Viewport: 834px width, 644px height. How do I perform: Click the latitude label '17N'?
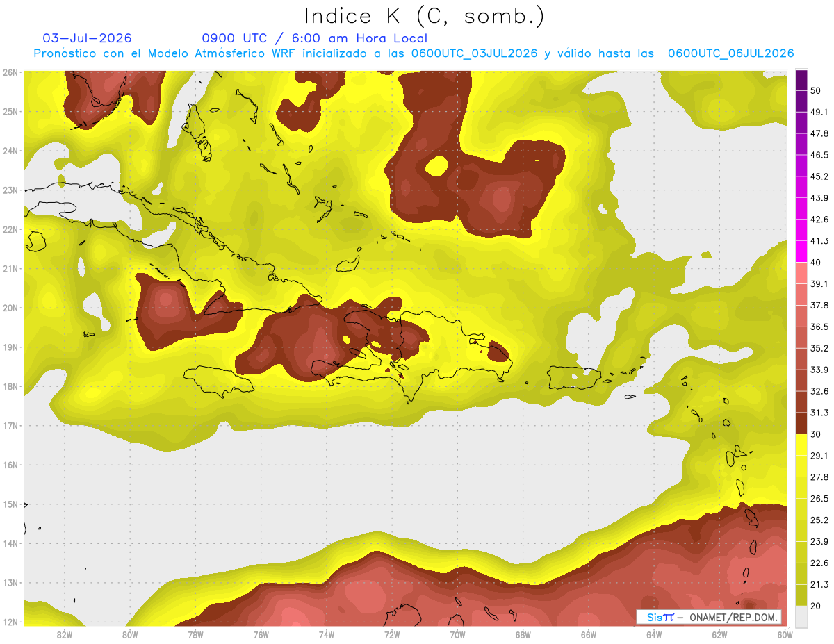tap(10, 426)
